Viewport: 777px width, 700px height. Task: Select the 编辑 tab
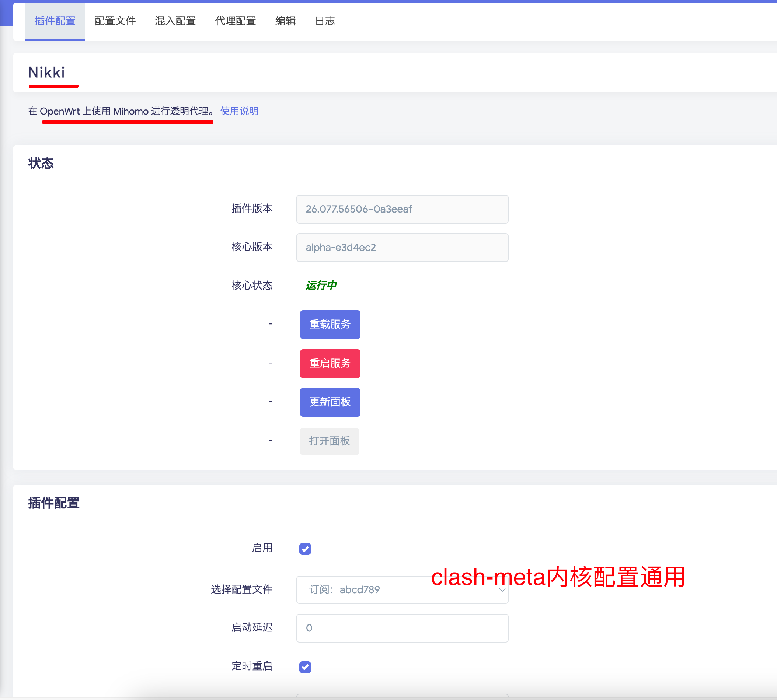click(x=285, y=21)
